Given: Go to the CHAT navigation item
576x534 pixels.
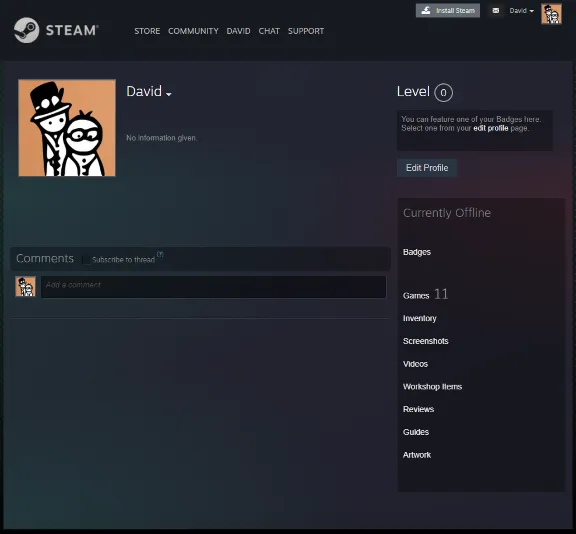Looking at the screenshot, I should click(x=269, y=31).
